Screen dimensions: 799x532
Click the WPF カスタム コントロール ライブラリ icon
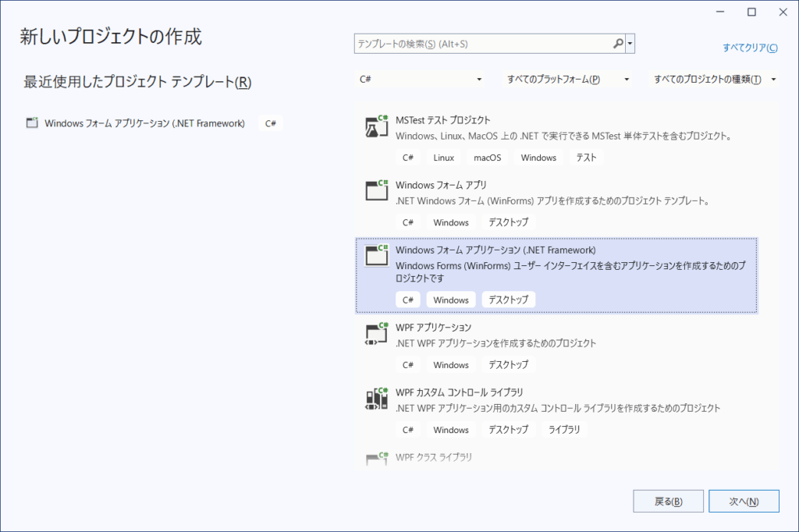(377, 399)
